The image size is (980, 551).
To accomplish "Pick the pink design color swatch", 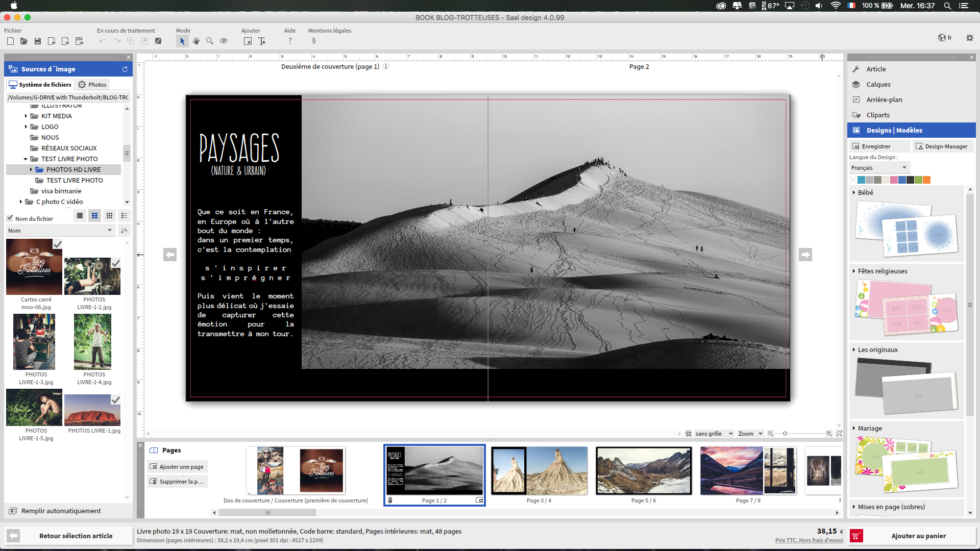I will pos(894,180).
